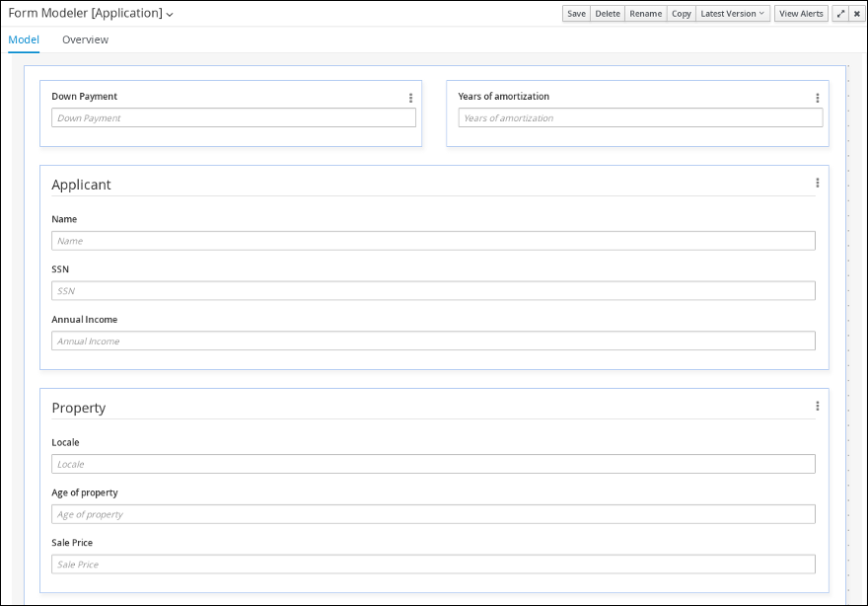Select the Name label in Applicant
The height and width of the screenshot is (606, 868).
pyautogui.click(x=64, y=219)
